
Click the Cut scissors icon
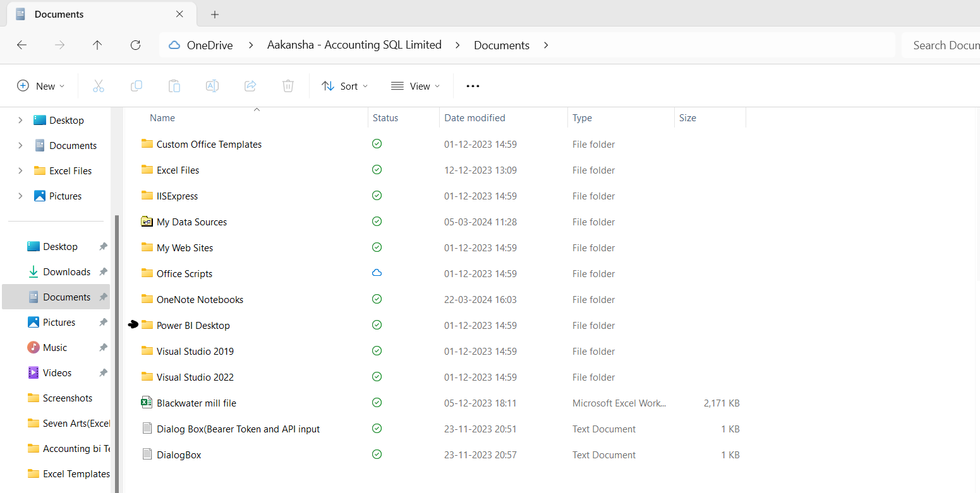[99, 86]
